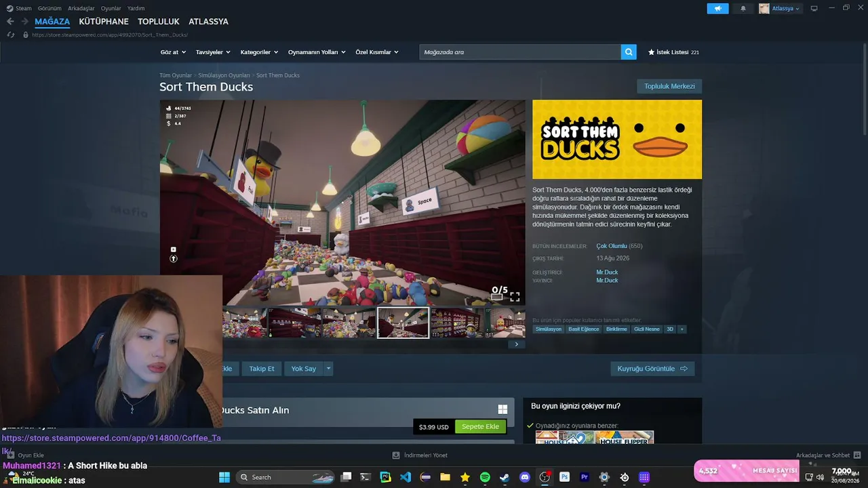Open the Tüm Oyunlar breadcrumb link
Image resolution: width=868 pixels, height=488 pixels.
[x=176, y=75]
